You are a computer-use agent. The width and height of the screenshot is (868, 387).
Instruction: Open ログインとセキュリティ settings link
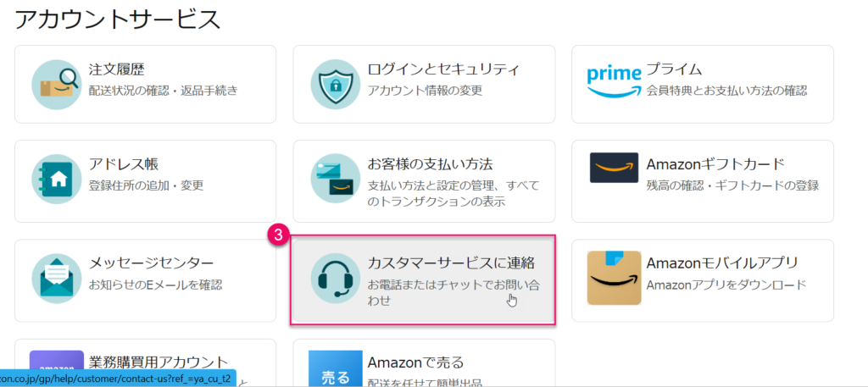coord(443,69)
